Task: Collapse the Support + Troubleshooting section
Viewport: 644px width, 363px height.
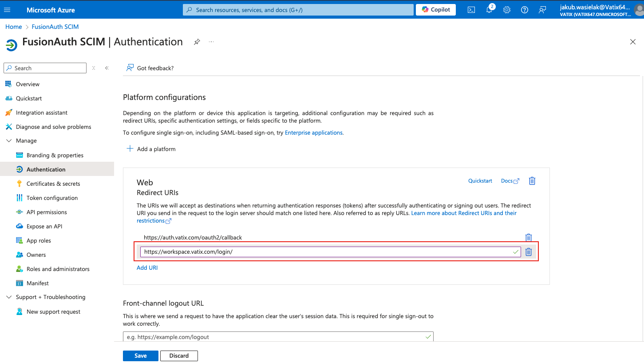Action: tap(9, 297)
